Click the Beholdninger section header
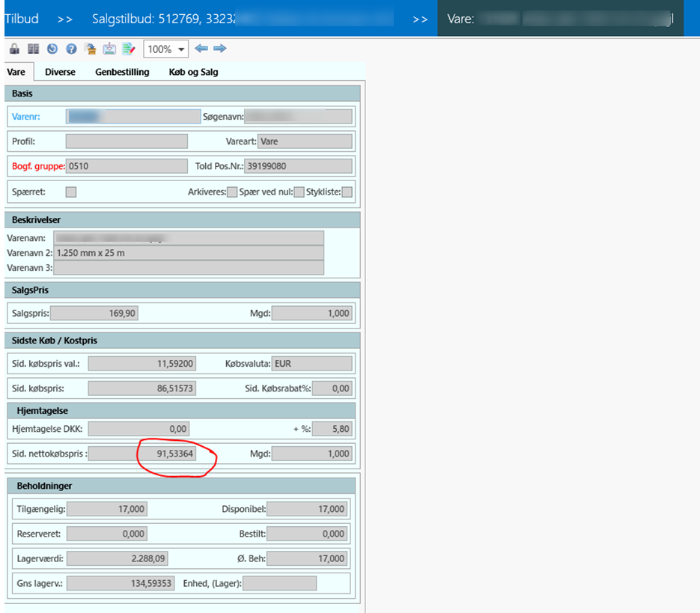700x613 pixels. pos(181,486)
